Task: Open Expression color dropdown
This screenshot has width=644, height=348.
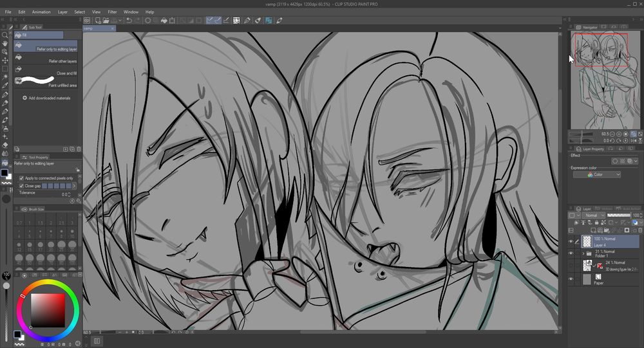Action: [597, 174]
